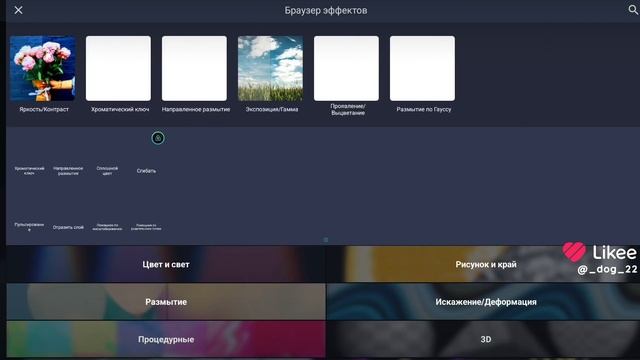Open the search in the effects browser
The image size is (640, 360).
click(633, 10)
